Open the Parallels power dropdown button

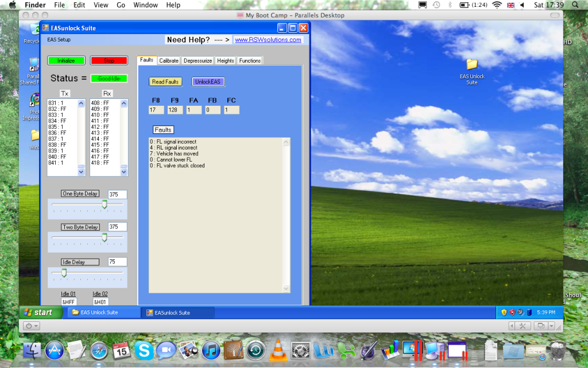point(31,325)
